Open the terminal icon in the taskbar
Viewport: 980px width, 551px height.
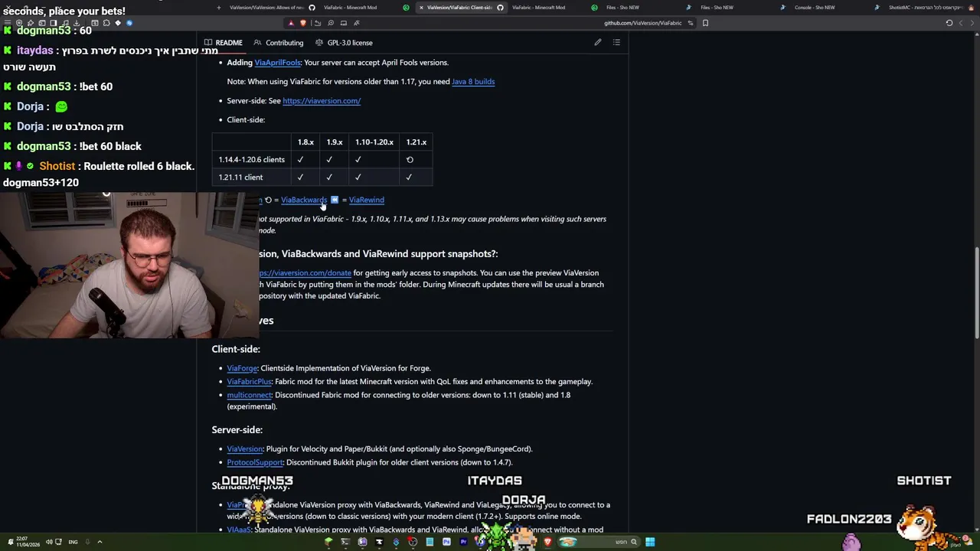point(345,542)
